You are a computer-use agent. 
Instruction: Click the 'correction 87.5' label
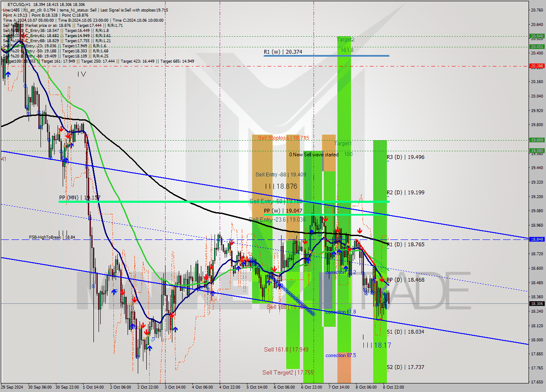341,355
